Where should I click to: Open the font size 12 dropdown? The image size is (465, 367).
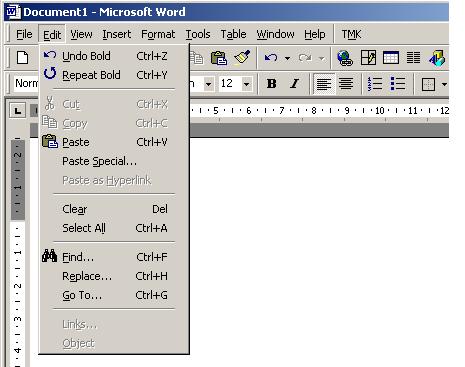tap(246, 84)
